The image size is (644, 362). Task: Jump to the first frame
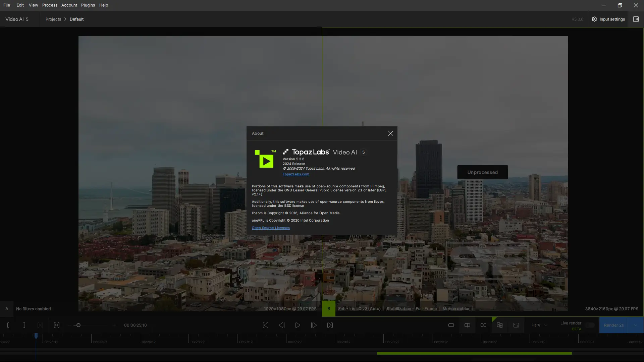[x=265, y=325]
